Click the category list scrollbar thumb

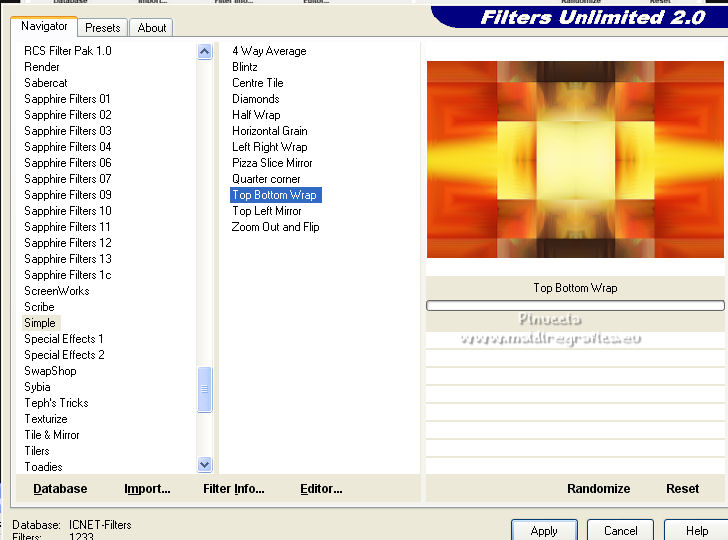tap(204, 389)
